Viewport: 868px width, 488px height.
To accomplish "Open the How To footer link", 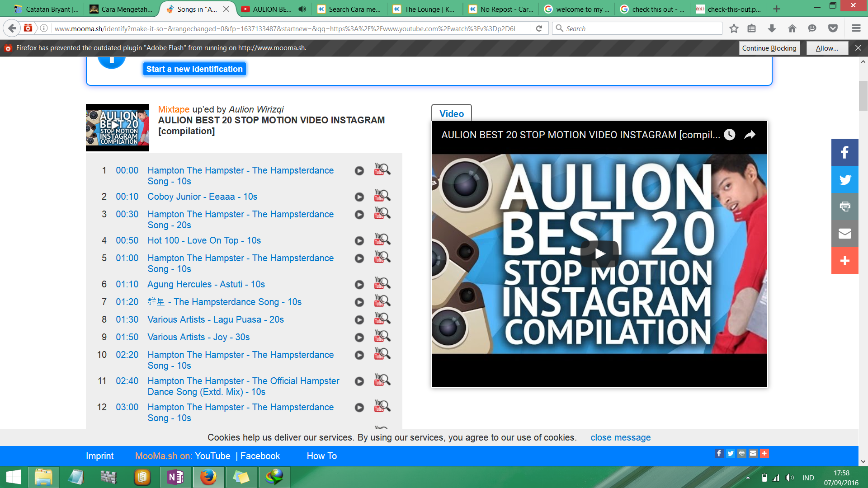I will 322,456.
